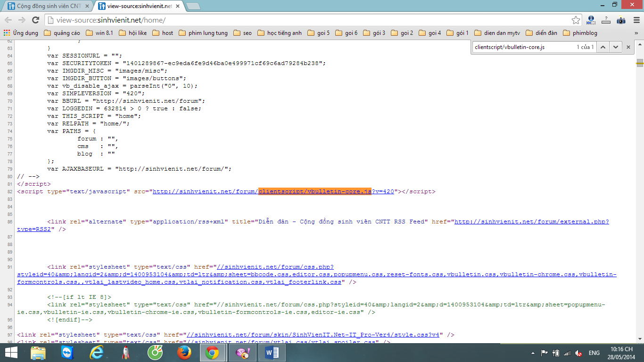Close the find bar
The height and width of the screenshot is (362, 644).
(628, 47)
